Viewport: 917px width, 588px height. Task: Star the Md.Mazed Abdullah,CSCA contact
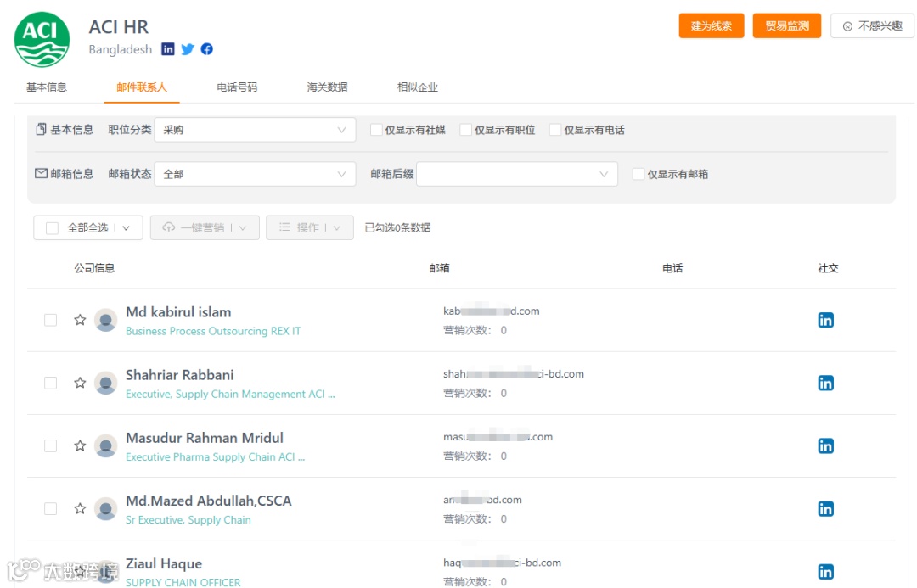pos(80,508)
